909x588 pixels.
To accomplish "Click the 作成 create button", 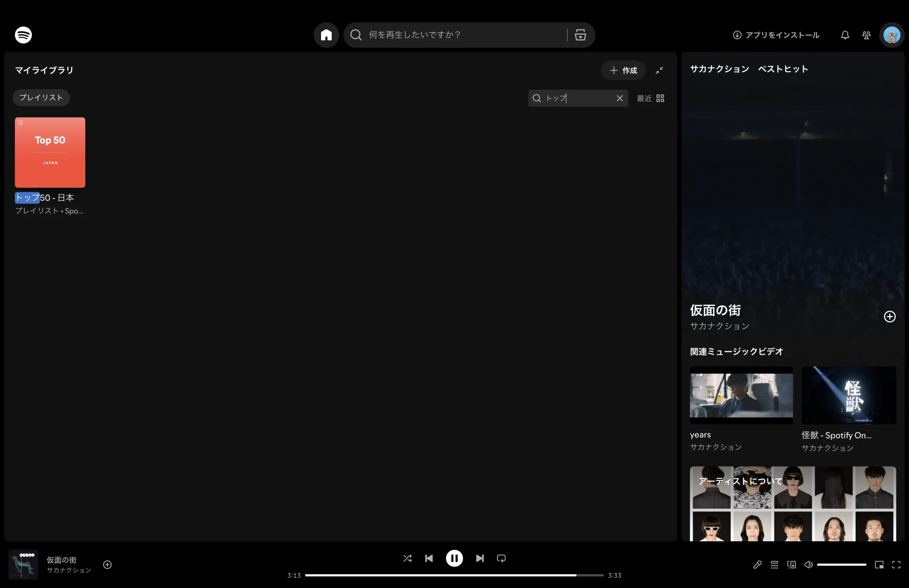I will 623,70.
